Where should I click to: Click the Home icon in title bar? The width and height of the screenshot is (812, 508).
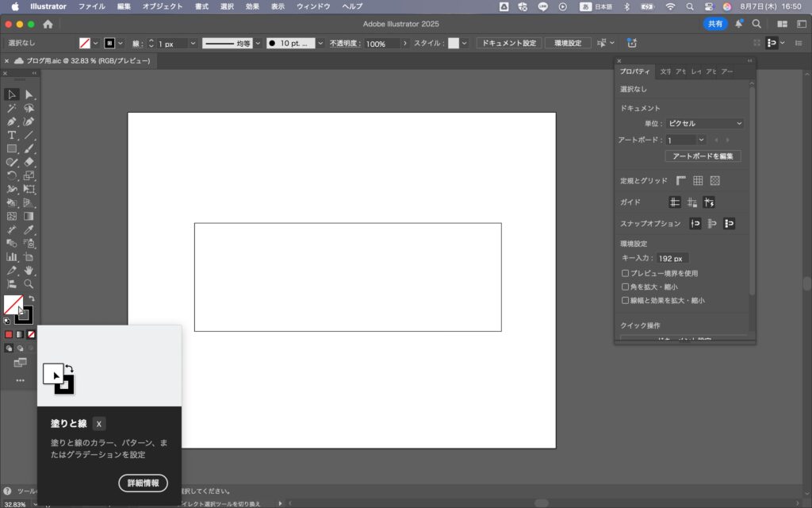pyautogui.click(x=48, y=24)
